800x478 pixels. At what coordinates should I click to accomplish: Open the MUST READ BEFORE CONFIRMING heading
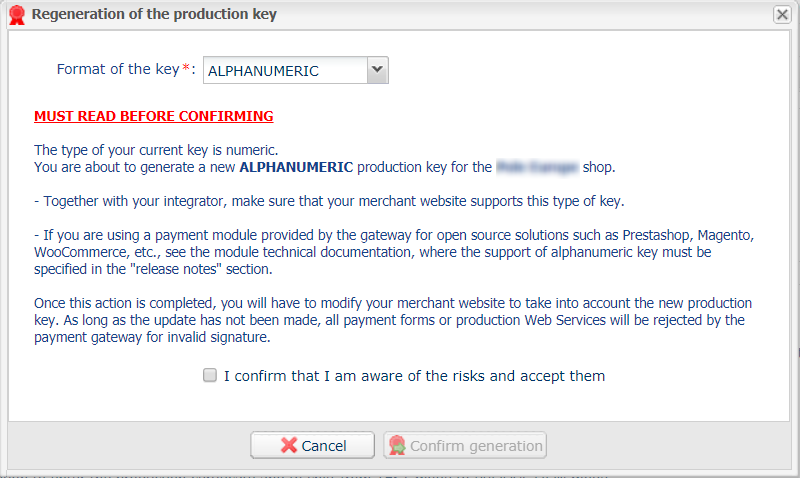[154, 116]
